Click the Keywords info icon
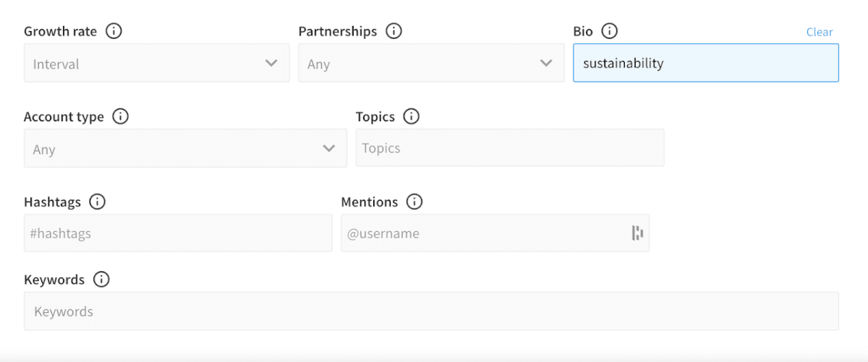Viewport: 868px width, 362px height. click(x=101, y=280)
